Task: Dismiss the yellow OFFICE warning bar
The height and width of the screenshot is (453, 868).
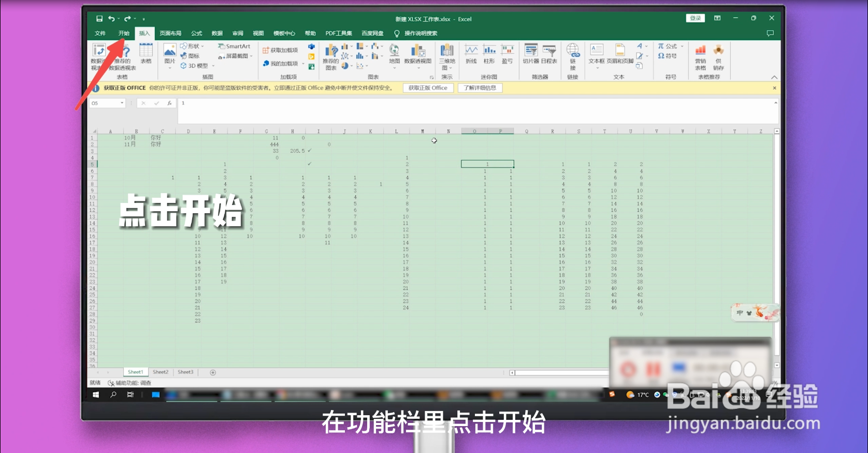Action: click(774, 88)
